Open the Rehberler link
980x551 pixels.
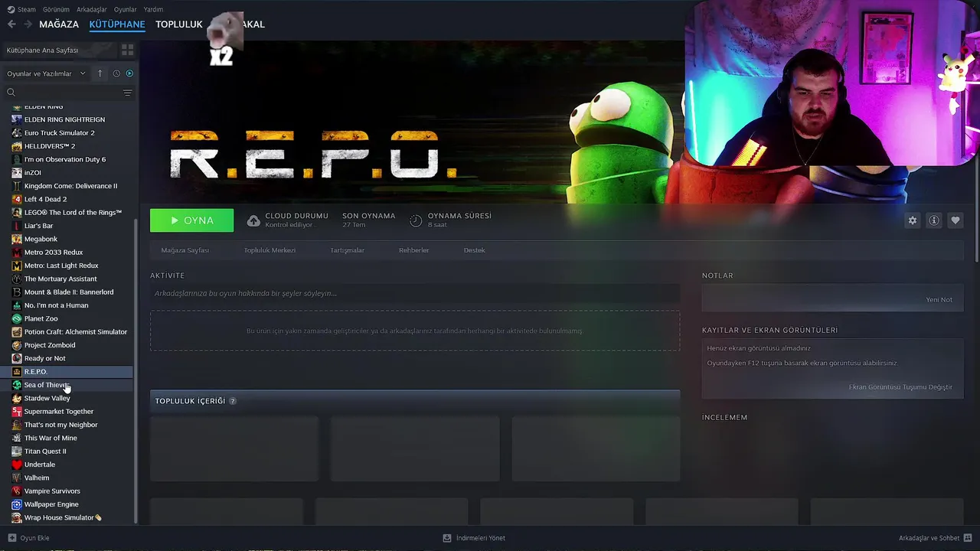[x=414, y=250]
